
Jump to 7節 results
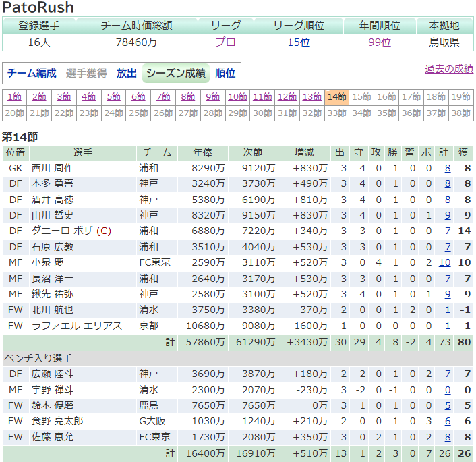coord(163,97)
